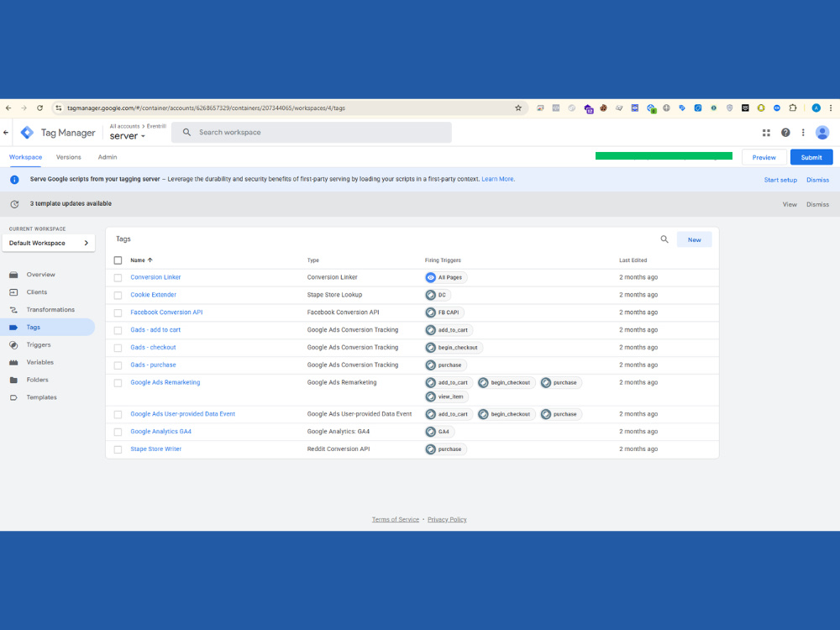Open the browser extensions puzzle icon
The width and height of the screenshot is (840, 630).
point(793,108)
